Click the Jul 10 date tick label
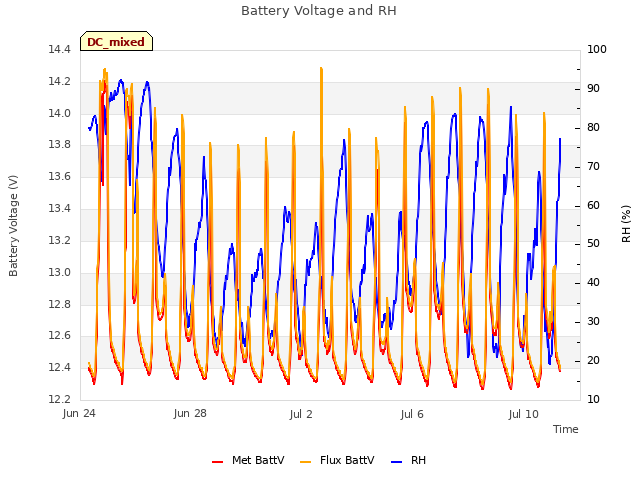This screenshot has width=640, height=480. pyautogui.click(x=524, y=414)
